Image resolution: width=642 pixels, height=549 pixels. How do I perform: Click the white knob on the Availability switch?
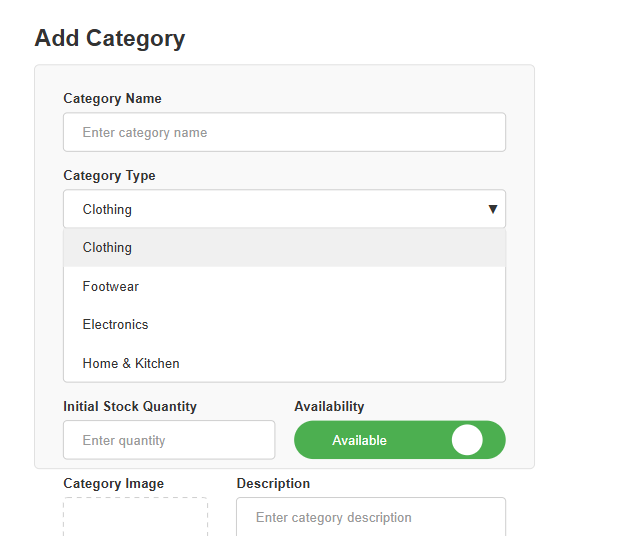[x=467, y=440]
